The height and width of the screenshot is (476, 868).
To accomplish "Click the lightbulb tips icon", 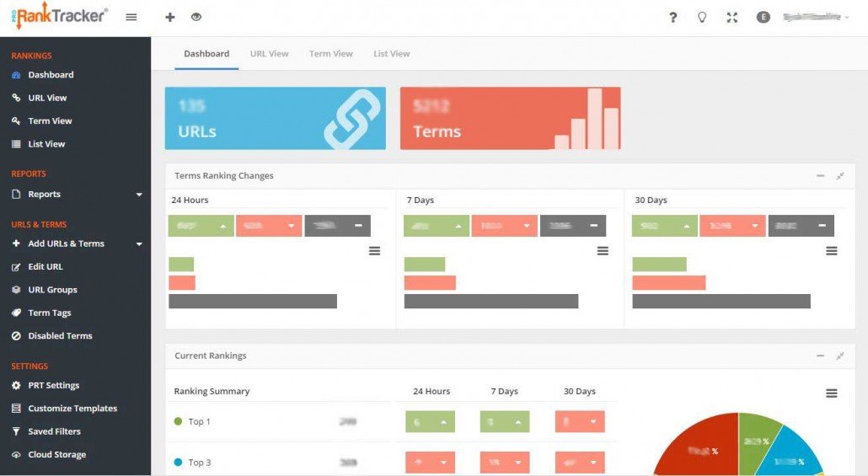I will [702, 17].
